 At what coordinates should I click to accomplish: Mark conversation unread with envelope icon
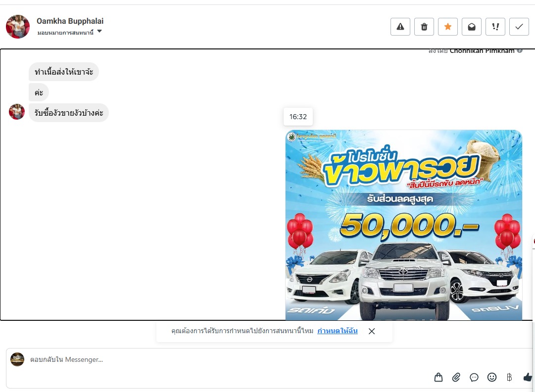472,27
